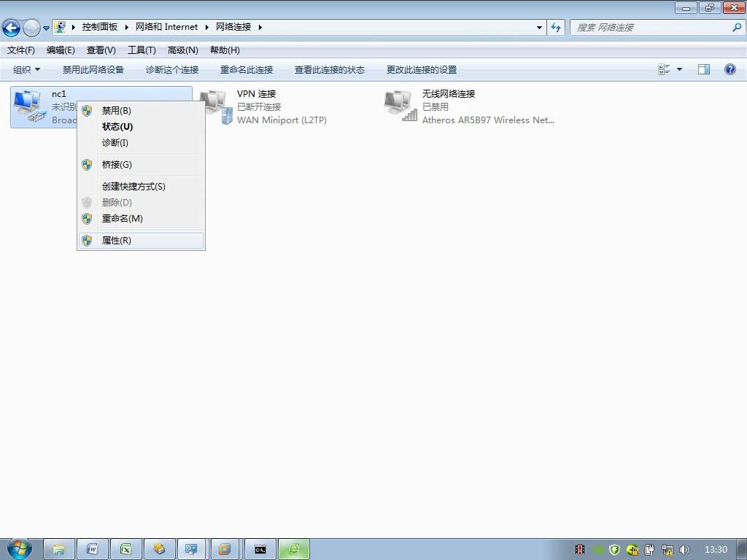
Task: Expand the arrow after 网络和 Internet breadcrumb
Action: [x=206, y=27]
